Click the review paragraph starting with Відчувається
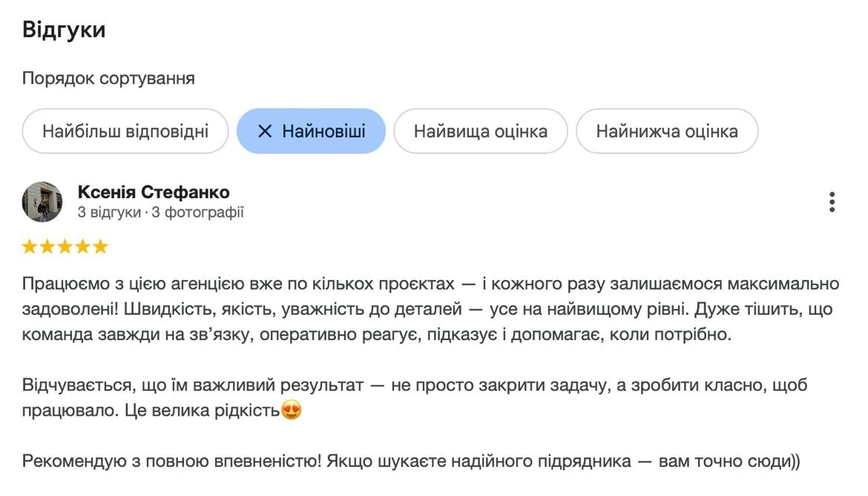868x496 pixels. (x=414, y=386)
